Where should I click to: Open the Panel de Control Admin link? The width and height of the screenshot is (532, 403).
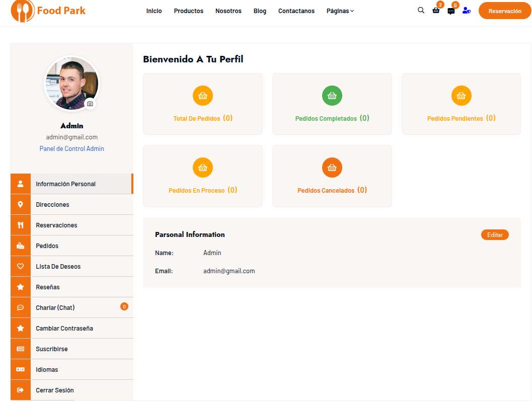point(72,149)
